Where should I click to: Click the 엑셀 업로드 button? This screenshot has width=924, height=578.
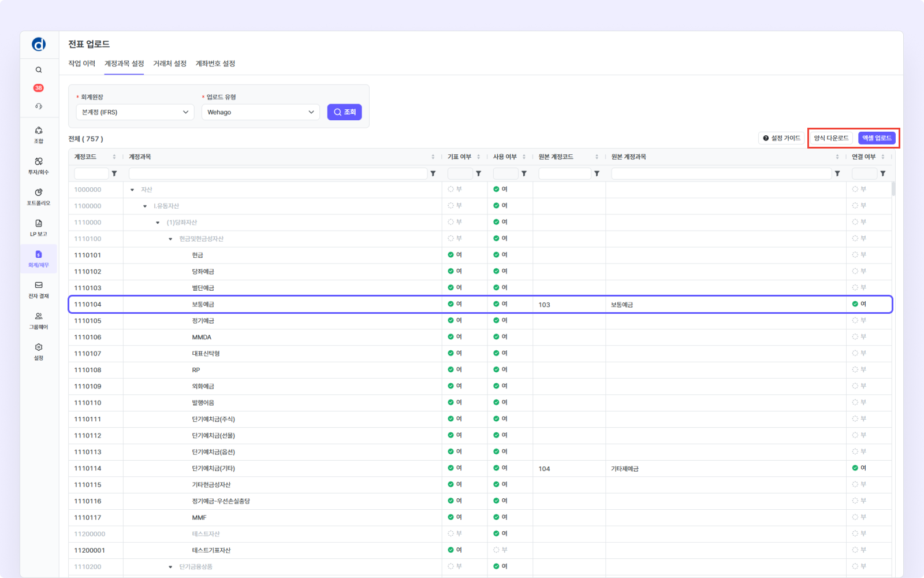coord(877,138)
